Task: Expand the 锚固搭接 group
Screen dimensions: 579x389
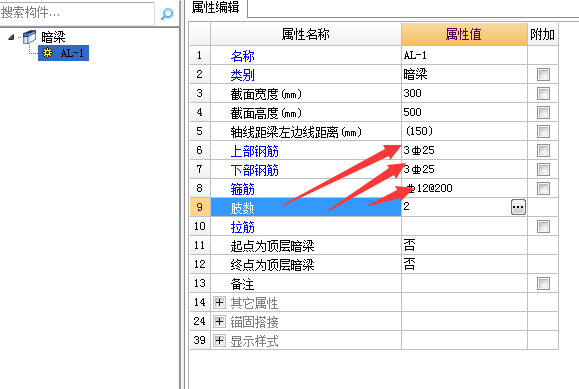Action: [219, 321]
